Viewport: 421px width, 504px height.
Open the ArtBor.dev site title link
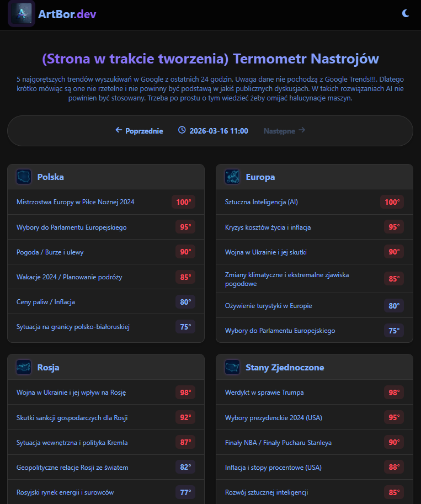pyautogui.click(x=66, y=13)
